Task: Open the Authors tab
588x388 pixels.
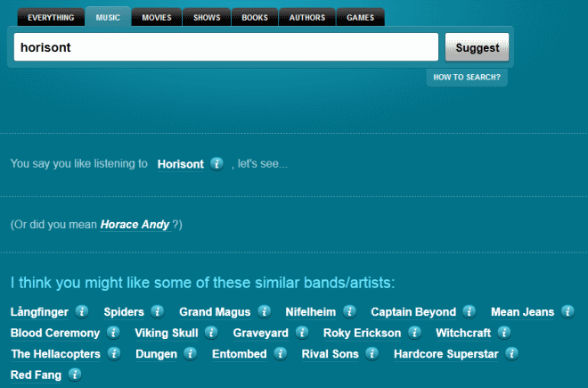Action: pos(307,17)
